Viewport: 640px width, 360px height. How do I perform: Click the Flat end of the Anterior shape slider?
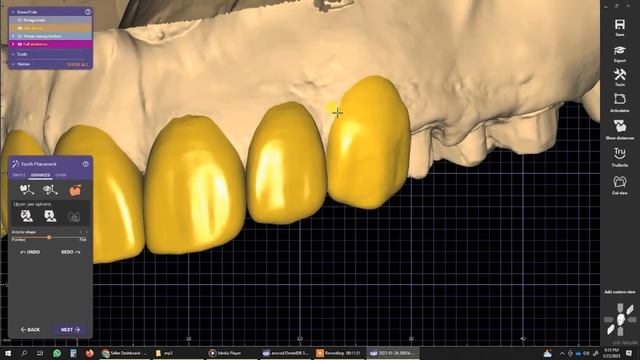pos(83,240)
